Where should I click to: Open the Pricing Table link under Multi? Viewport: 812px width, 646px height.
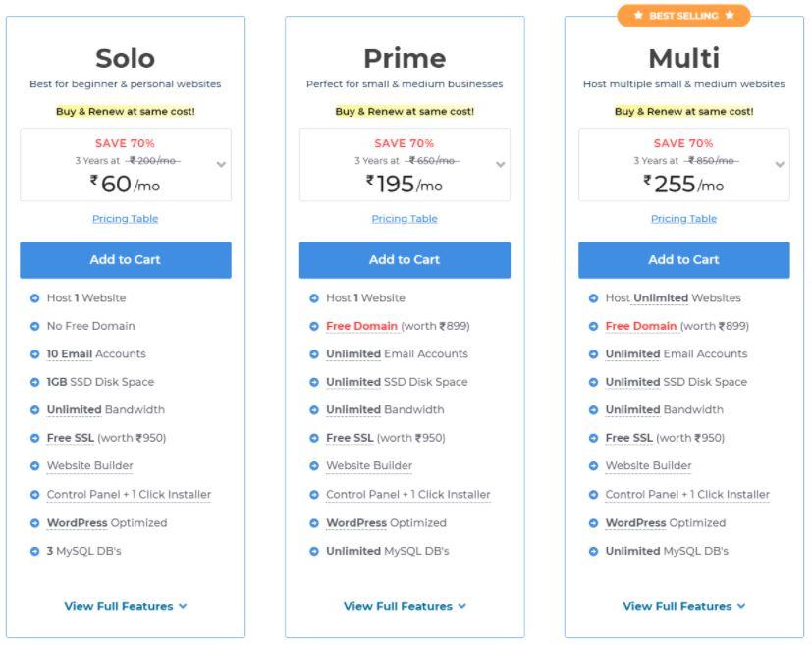click(x=683, y=219)
